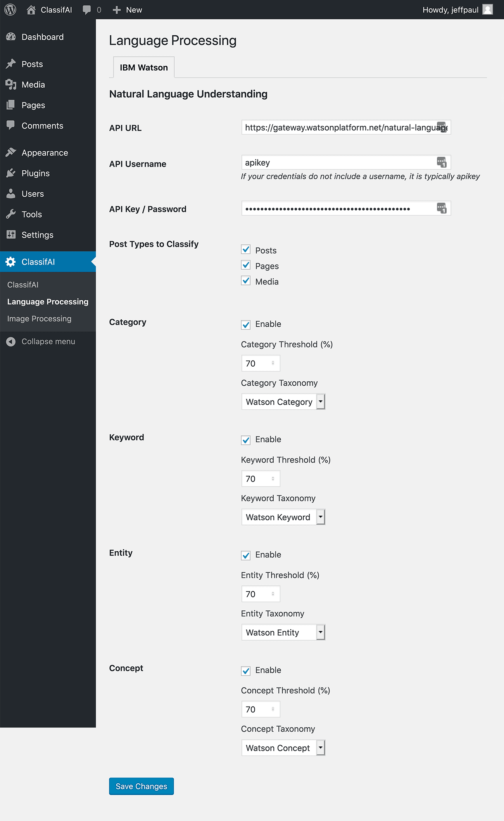Click the Settings sliders icon
Screen dimensions: 504x821
tap(11, 235)
